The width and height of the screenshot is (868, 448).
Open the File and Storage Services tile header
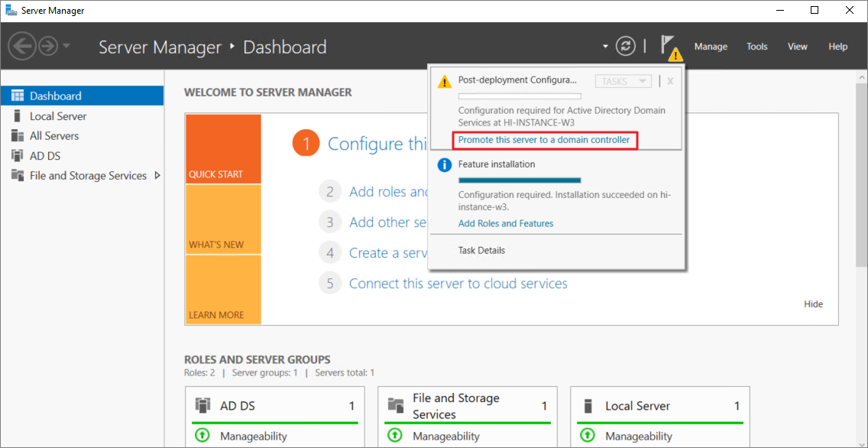(467, 406)
